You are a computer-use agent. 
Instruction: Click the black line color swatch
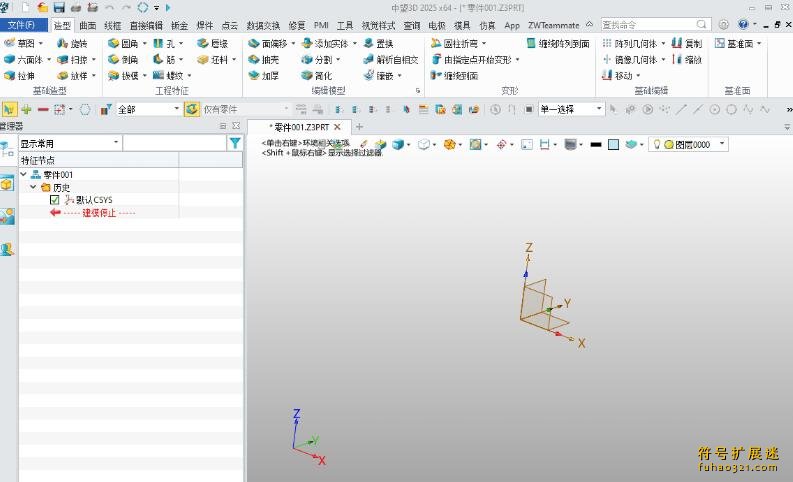(596, 145)
